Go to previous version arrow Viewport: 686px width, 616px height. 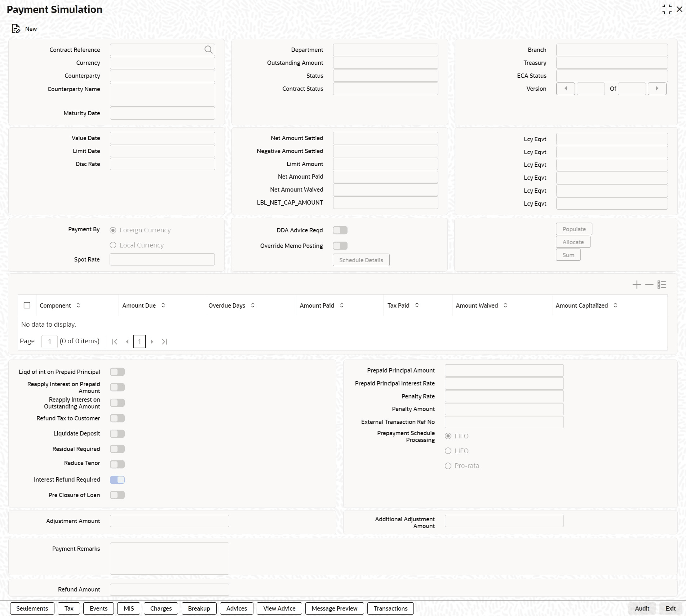(566, 89)
